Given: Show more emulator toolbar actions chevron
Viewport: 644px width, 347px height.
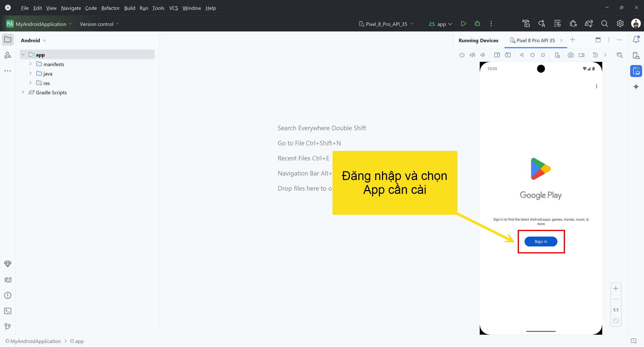Looking at the screenshot, I should click(606, 55).
